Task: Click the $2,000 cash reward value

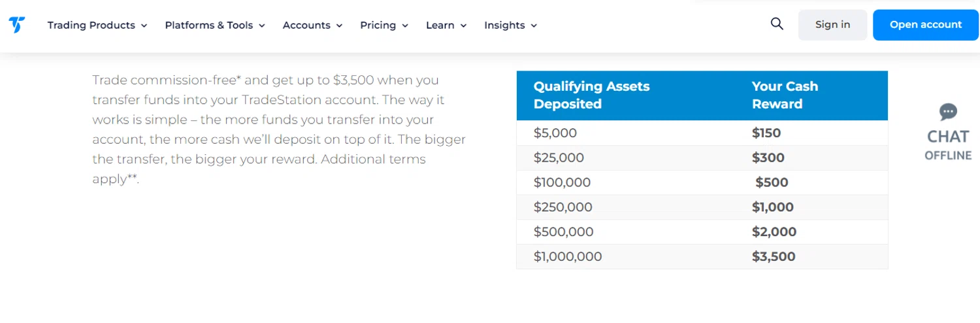Action: pos(774,232)
